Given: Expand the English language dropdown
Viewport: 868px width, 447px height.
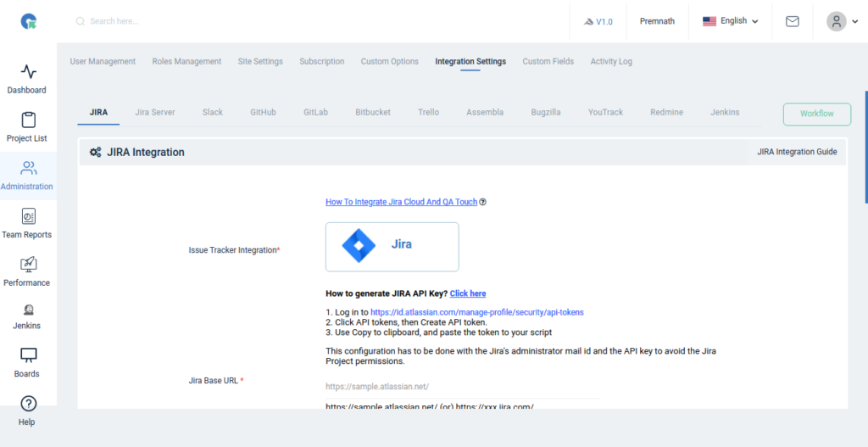Looking at the screenshot, I should (731, 21).
